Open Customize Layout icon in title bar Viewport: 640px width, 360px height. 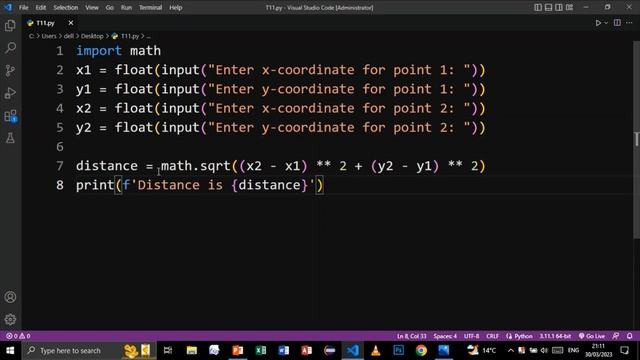(569, 7)
